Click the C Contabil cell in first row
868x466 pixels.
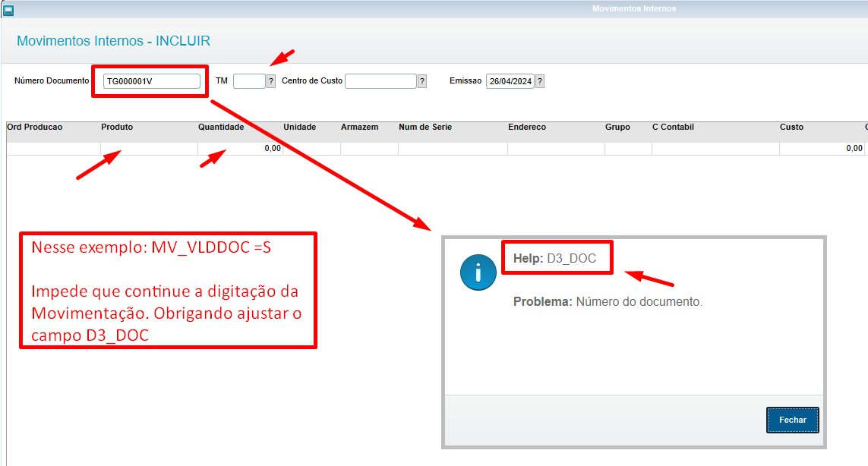click(x=715, y=148)
